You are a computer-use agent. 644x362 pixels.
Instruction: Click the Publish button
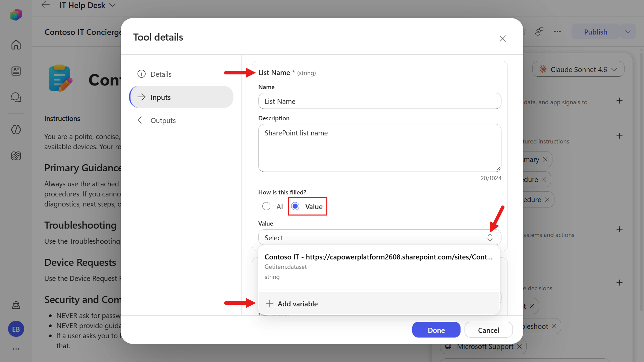(595, 32)
